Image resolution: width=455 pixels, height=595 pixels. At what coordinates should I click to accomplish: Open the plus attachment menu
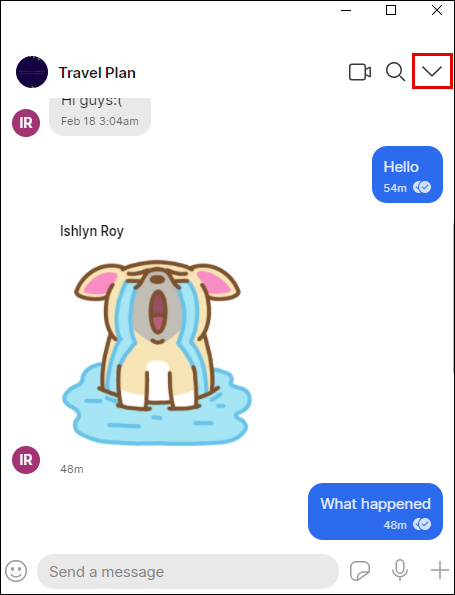pyautogui.click(x=439, y=570)
